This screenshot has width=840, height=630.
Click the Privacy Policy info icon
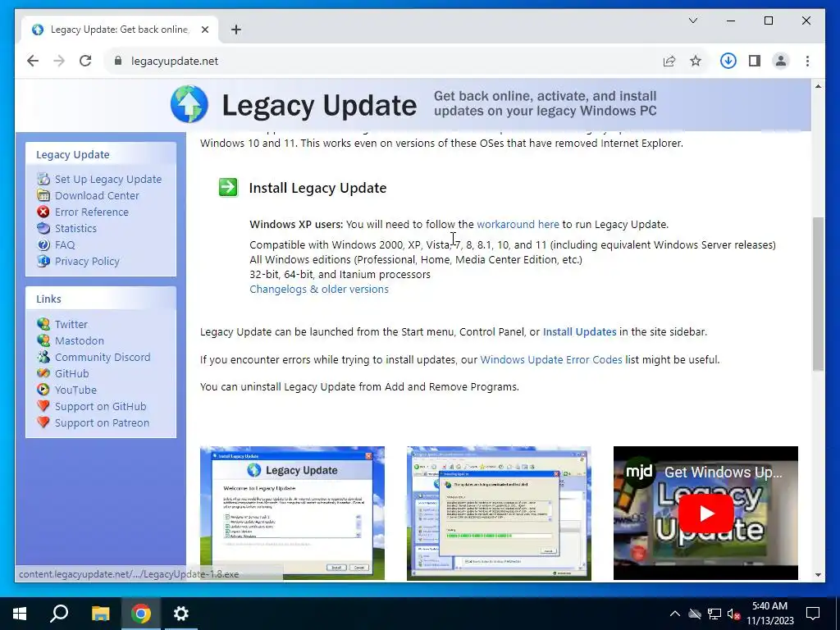pos(43,261)
